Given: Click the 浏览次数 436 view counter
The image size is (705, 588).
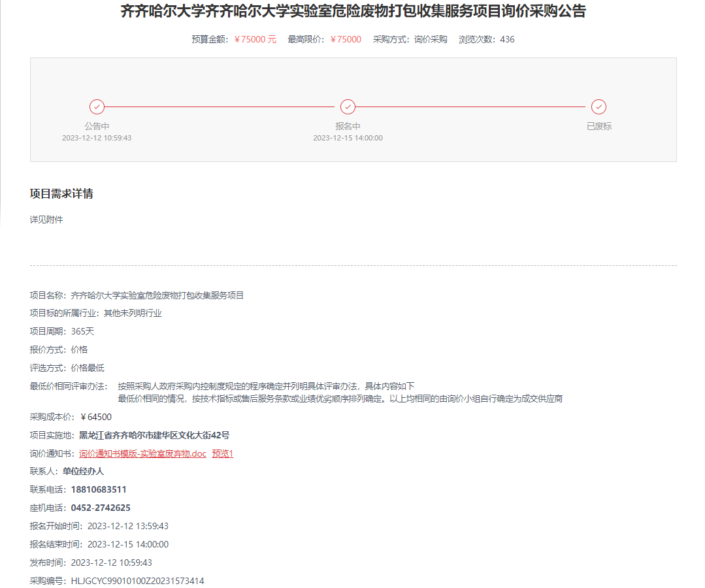Looking at the screenshot, I should click(x=506, y=39).
